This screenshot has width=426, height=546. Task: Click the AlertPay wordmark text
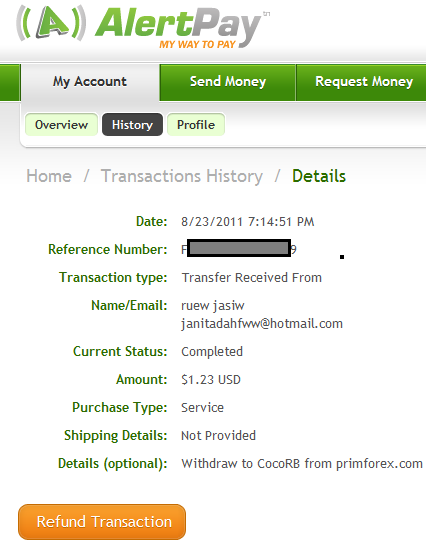click(178, 24)
